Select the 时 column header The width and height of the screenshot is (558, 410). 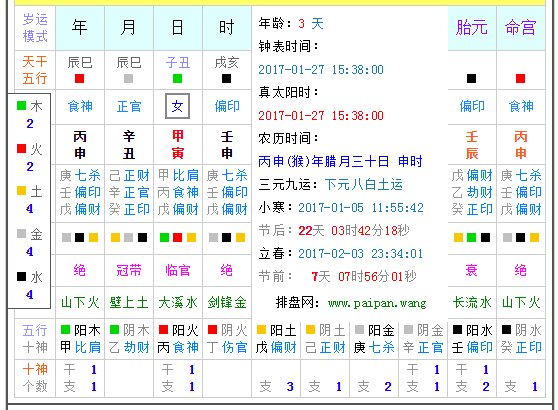pos(227,28)
